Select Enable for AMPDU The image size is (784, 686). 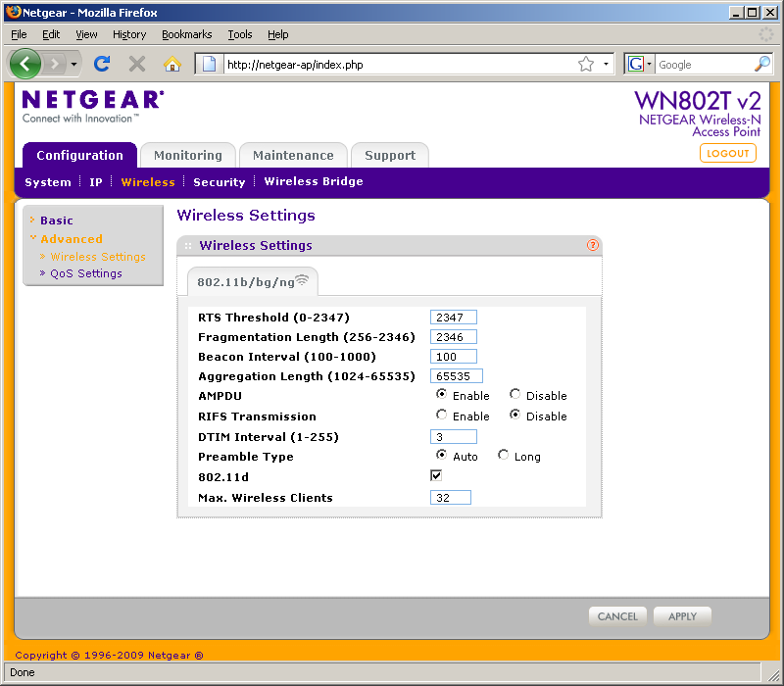(x=441, y=394)
